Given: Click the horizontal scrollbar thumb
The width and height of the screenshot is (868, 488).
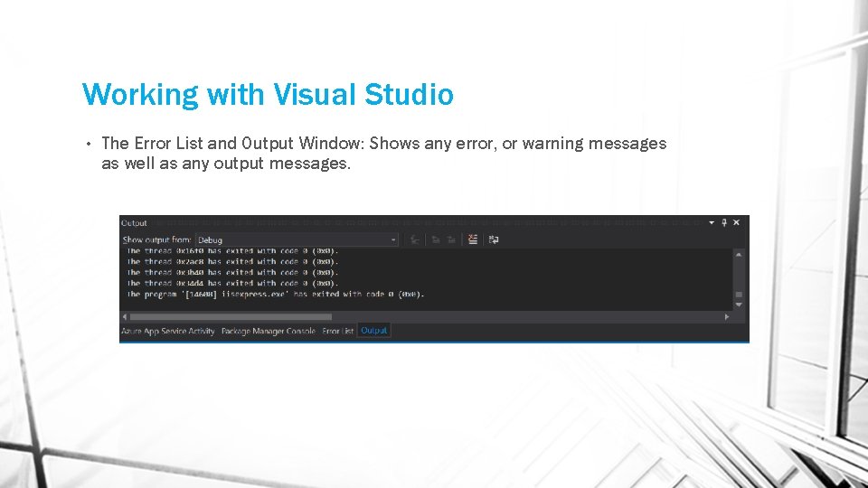Looking at the screenshot, I should [x=231, y=317].
